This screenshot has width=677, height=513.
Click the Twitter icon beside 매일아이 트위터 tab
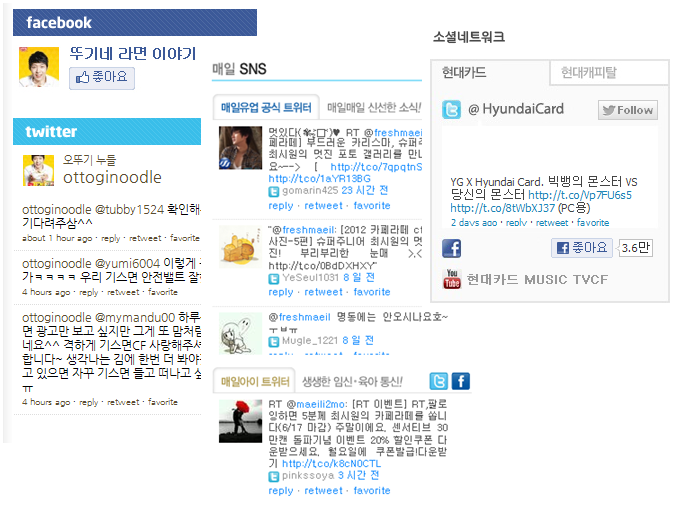tap(439, 381)
